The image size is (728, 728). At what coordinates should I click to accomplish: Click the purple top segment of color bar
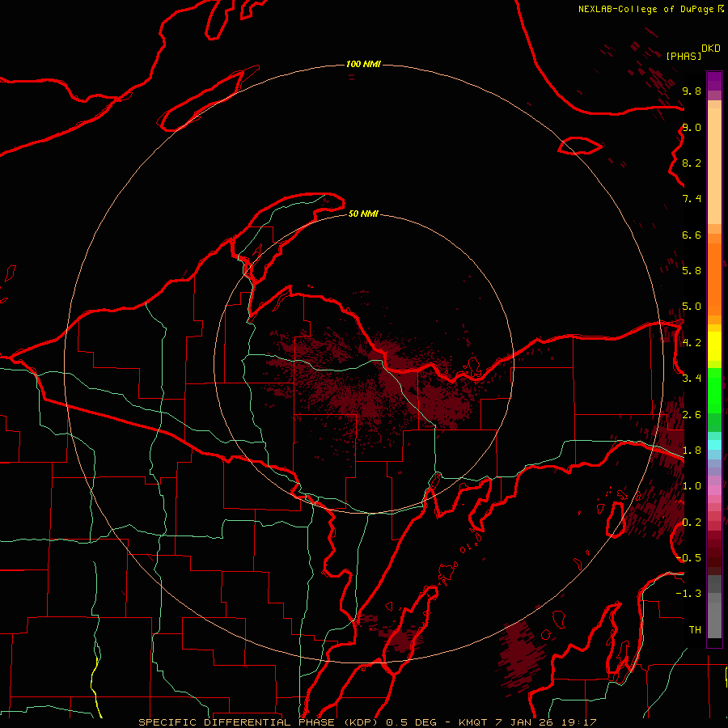(x=714, y=81)
